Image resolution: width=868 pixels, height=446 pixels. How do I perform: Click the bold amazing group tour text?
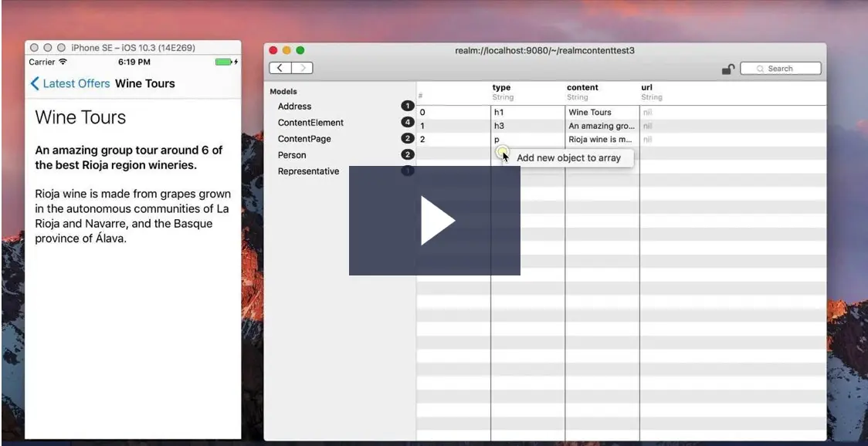pos(129,157)
